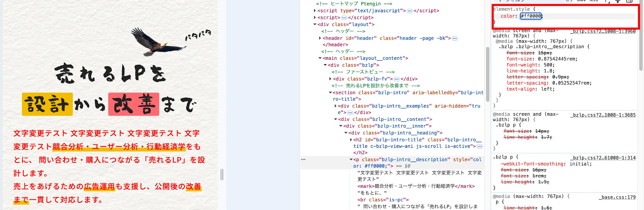
Task: Click the DOM tree panel vertical scrollbar
Action: coord(487,74)
